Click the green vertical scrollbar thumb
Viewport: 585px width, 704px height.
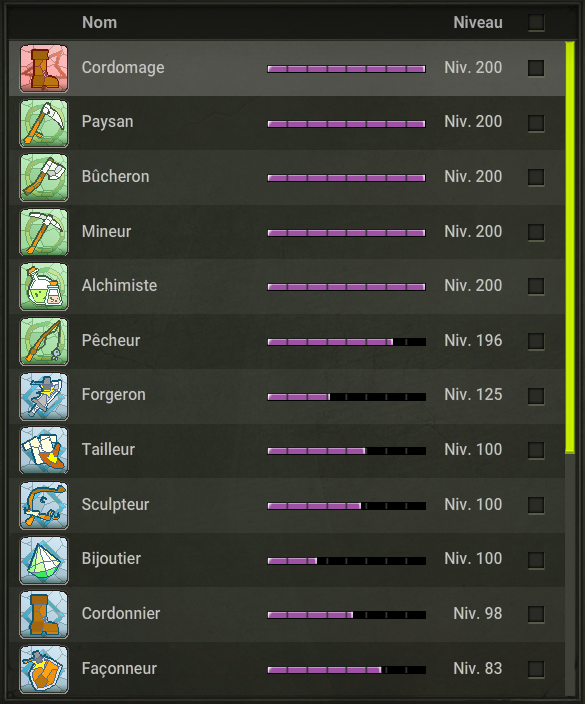pos(570,247)
